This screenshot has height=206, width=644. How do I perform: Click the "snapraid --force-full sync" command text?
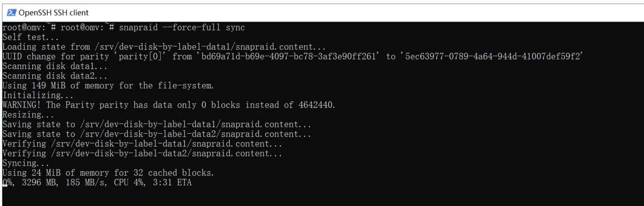(182, 27)
